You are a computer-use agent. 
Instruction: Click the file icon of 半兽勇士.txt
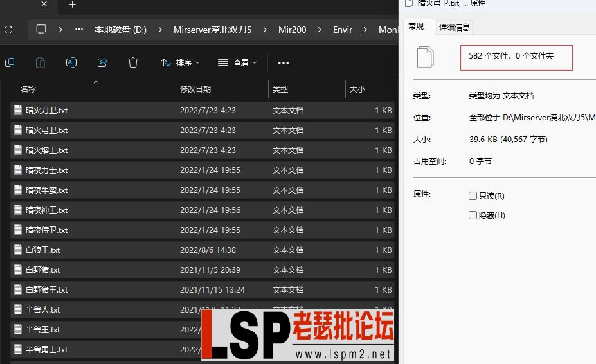[x=18, y=349]
